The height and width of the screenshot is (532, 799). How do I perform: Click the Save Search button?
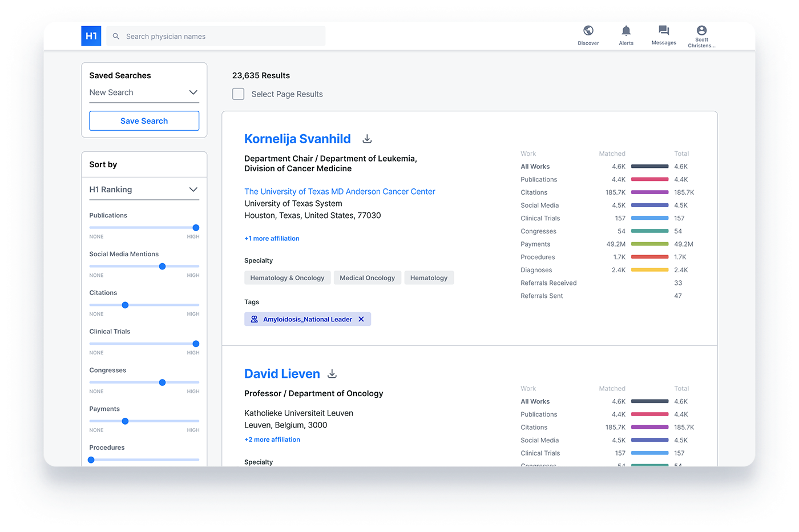point(144,121)
